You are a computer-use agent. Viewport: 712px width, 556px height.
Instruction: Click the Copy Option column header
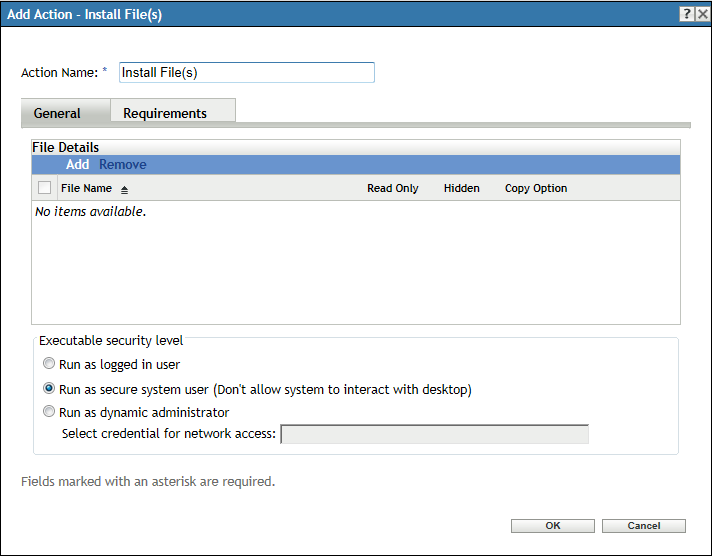click(535, 188)
